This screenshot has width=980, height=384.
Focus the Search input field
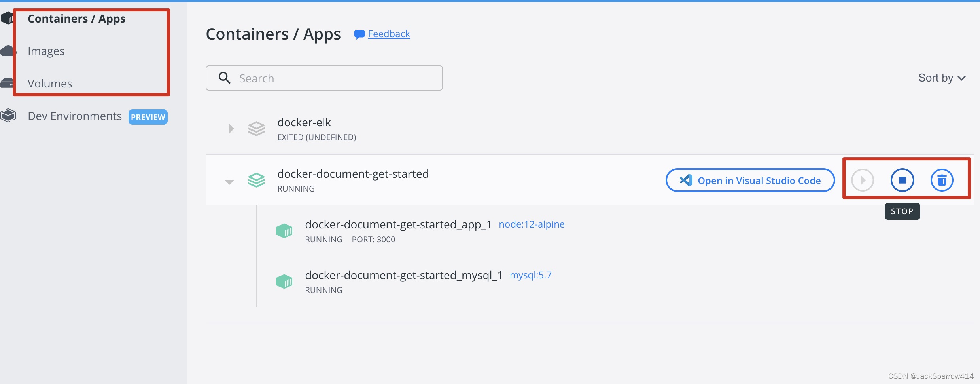[x=324, y=78]
